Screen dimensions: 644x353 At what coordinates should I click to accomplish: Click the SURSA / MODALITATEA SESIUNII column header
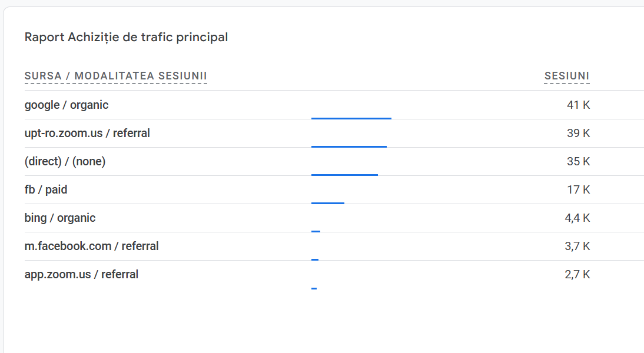115,76
